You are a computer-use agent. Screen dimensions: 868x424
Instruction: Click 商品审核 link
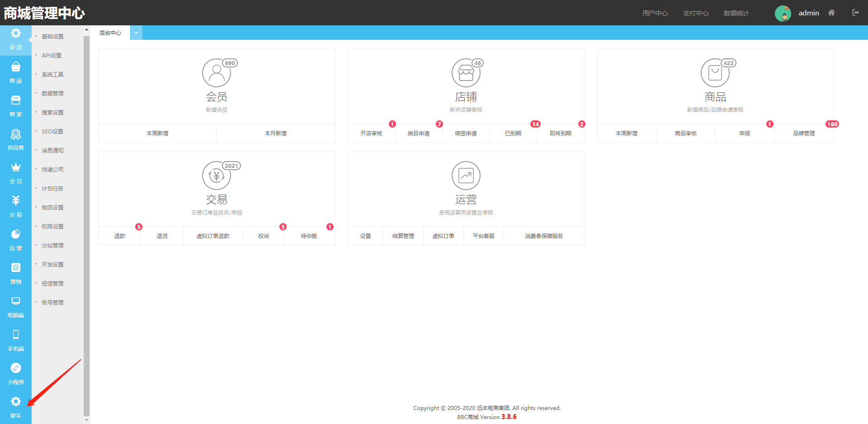point(686,133)
